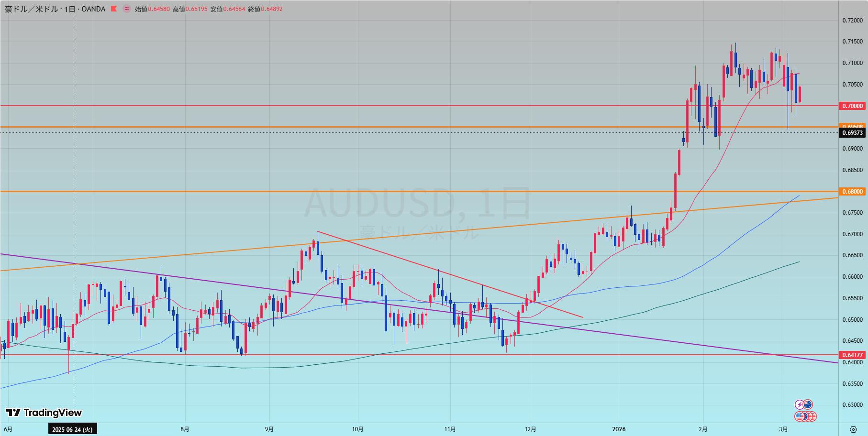Click the red 0.64177 price label
The image size is (868, 436).
click(853, 355)
